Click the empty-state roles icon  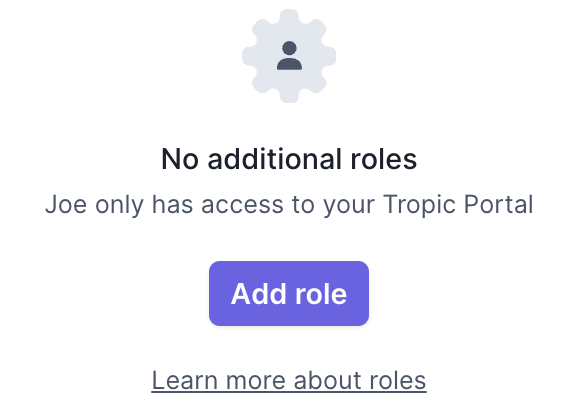click(x=289, y=56)
